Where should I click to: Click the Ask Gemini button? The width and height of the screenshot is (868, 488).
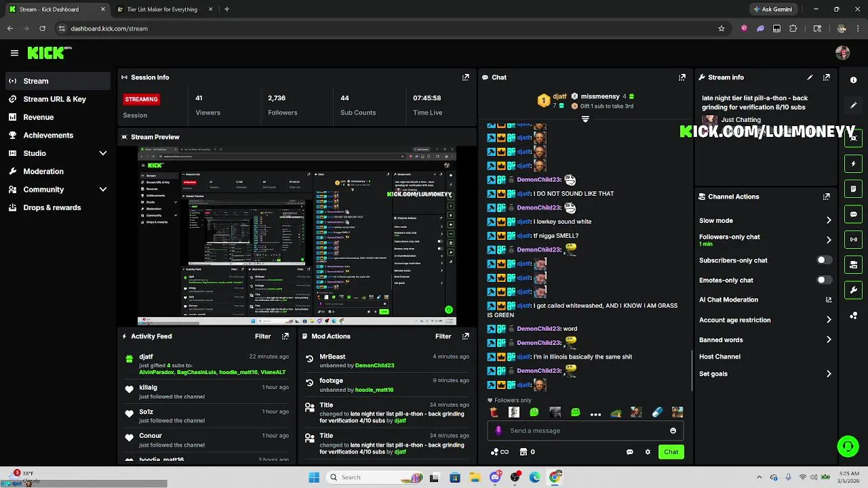pos(772,9)
